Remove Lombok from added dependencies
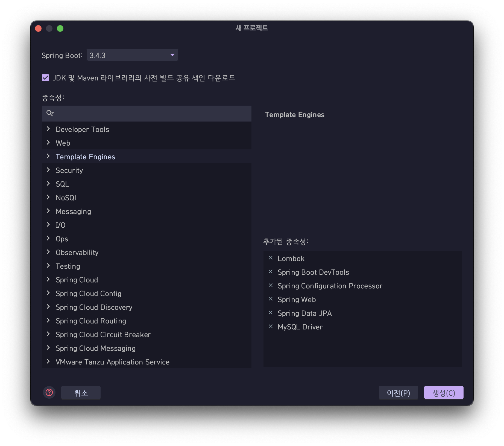 pyautogui.click(x=271, y=258)
